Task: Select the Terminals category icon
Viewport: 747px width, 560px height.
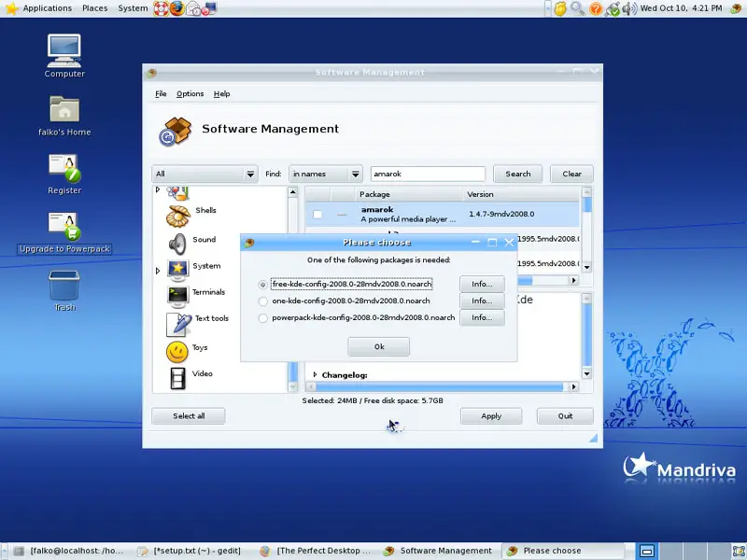Action: pos(177,296)
